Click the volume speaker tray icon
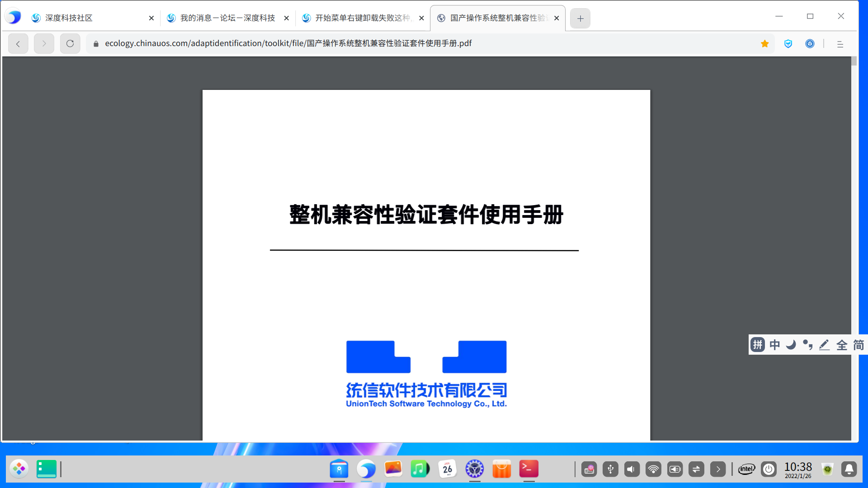The width and height of the screenshot is (868, 488). [632, 469]
